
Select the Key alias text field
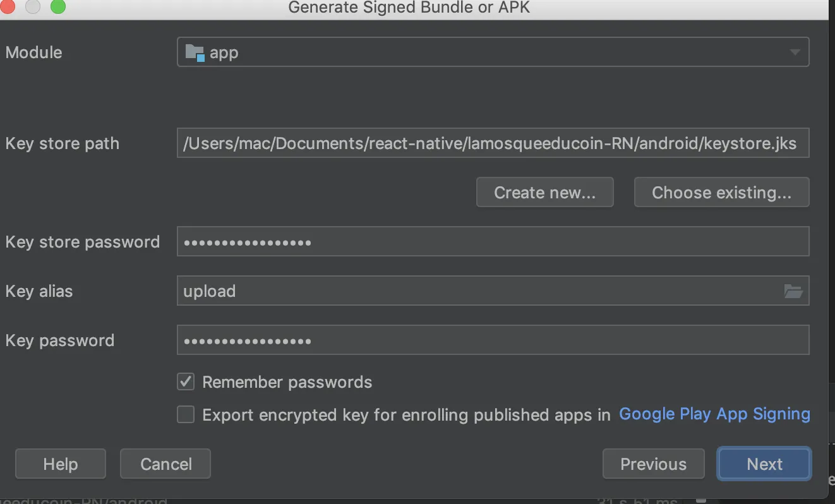pyautogui.click(x=474, y=291)
